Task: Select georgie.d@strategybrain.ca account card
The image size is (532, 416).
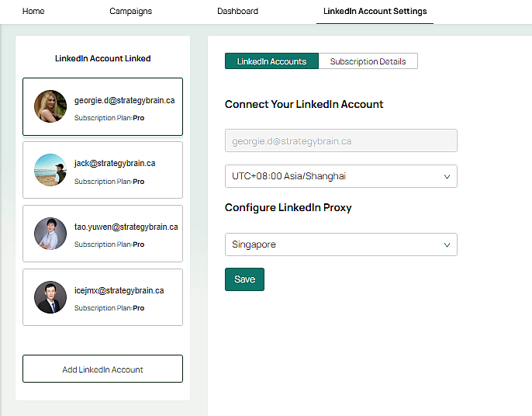Action: (102, 106)
